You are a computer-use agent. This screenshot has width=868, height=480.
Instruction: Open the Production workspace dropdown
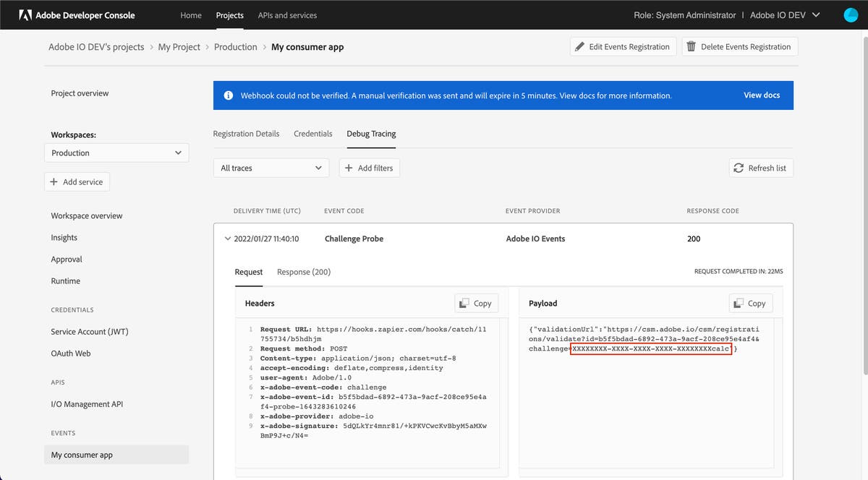(116, 153)
